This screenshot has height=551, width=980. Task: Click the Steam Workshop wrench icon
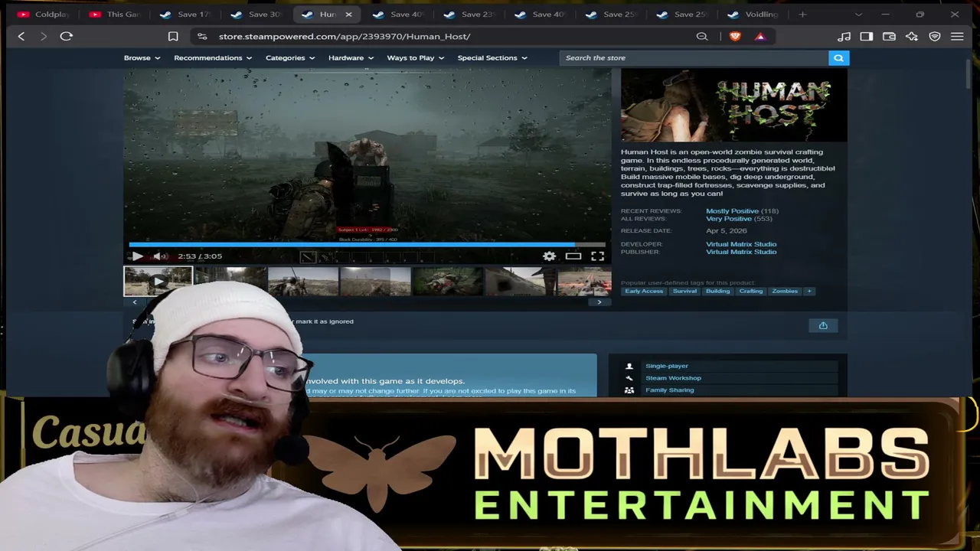pos(629,378)
